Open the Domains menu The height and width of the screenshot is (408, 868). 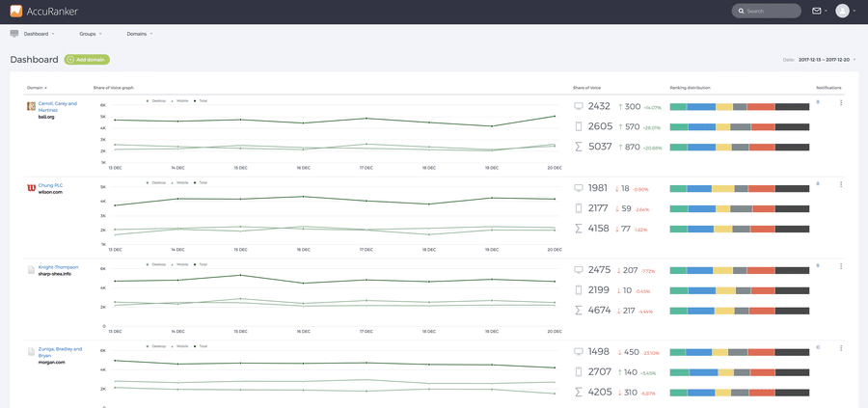click(139, 34)
